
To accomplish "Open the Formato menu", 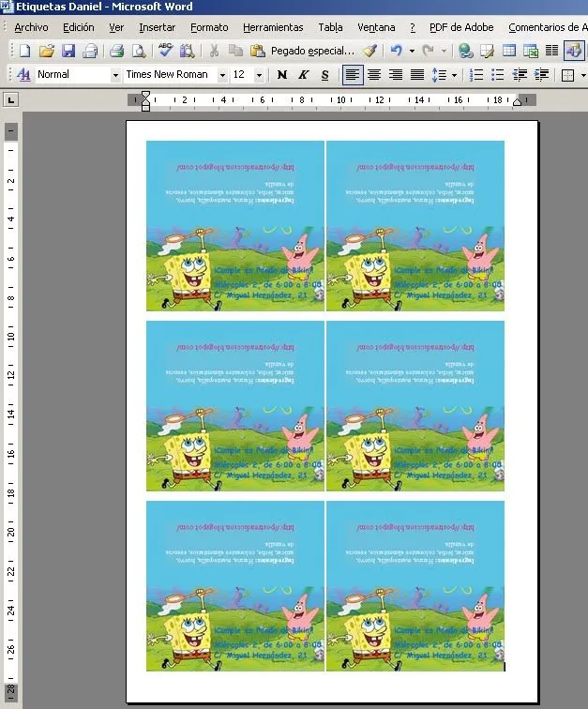I will [x=209, y=27].
